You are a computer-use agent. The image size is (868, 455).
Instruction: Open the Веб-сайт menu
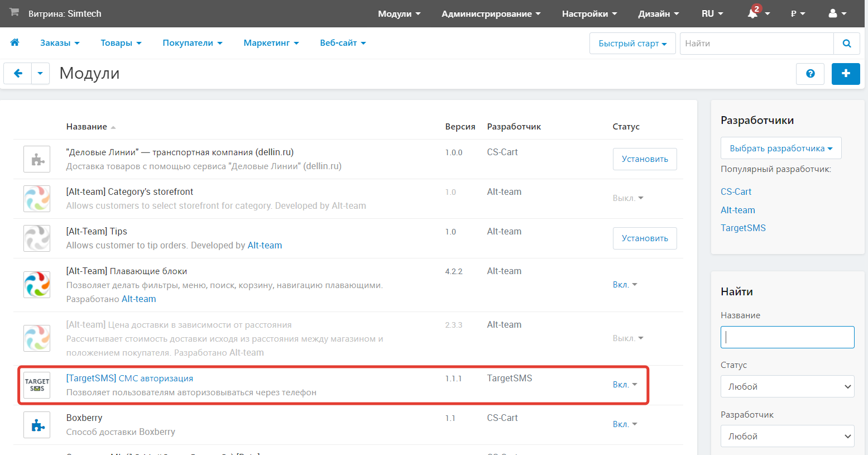tap(343, 42)
